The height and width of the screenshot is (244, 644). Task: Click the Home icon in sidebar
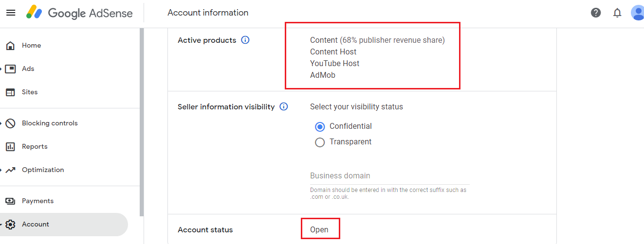(10, 46)
